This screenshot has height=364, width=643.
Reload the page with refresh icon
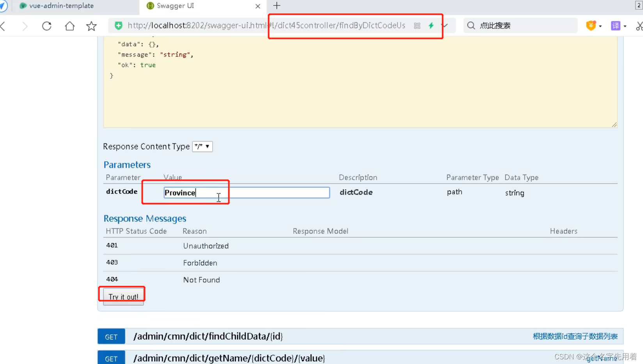[47, 26]
